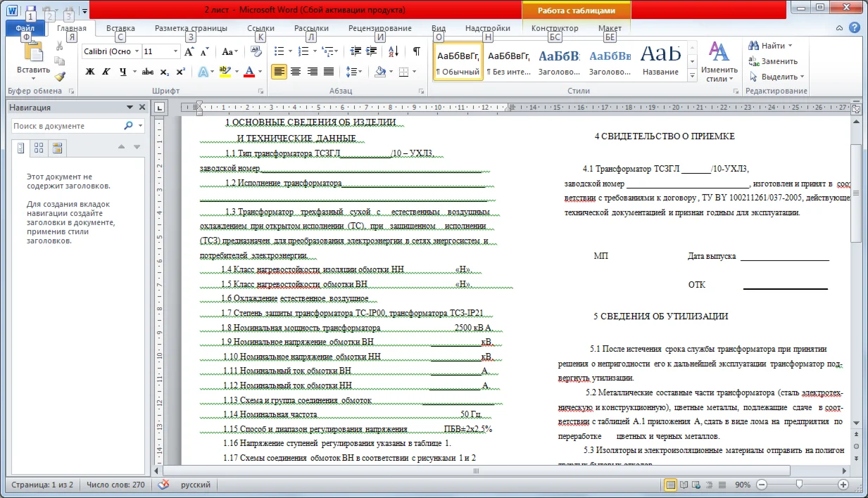Click the Justify alignment icon
The image size is (868, 498).
point(329,72)
